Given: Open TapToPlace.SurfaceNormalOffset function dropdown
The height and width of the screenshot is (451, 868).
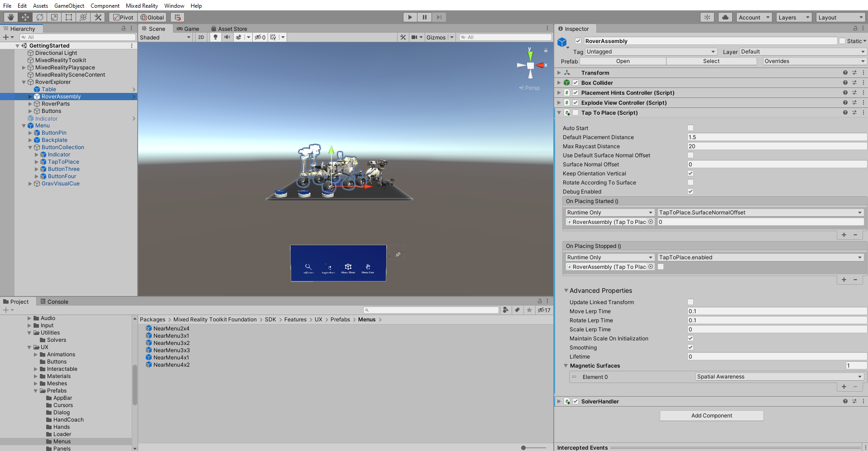Looking at the screenshot, I should point(760,212).
